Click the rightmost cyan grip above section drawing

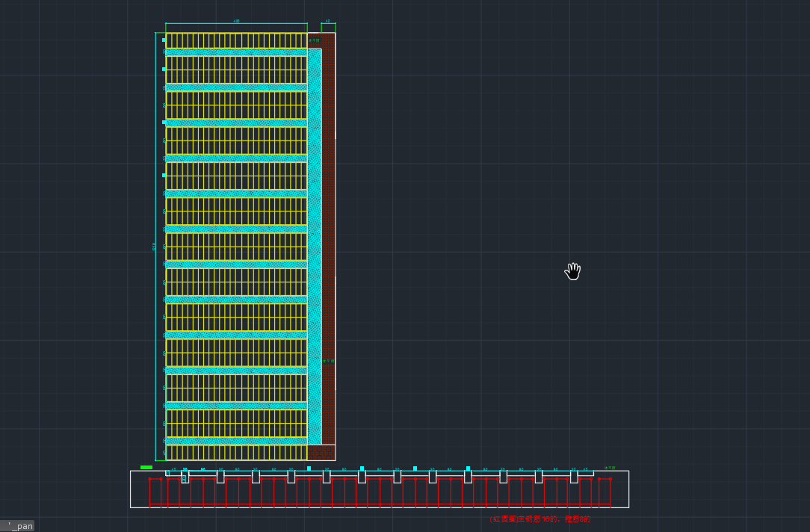(x=469, y=468)
